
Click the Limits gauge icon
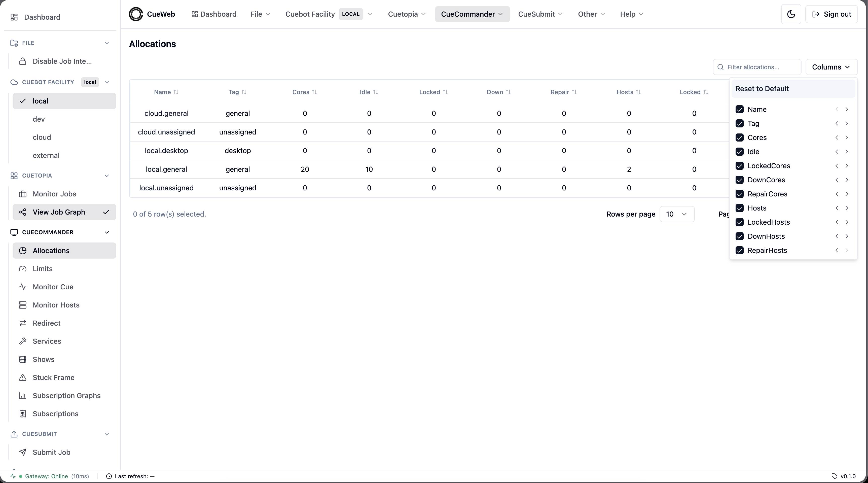pos(23,269)
